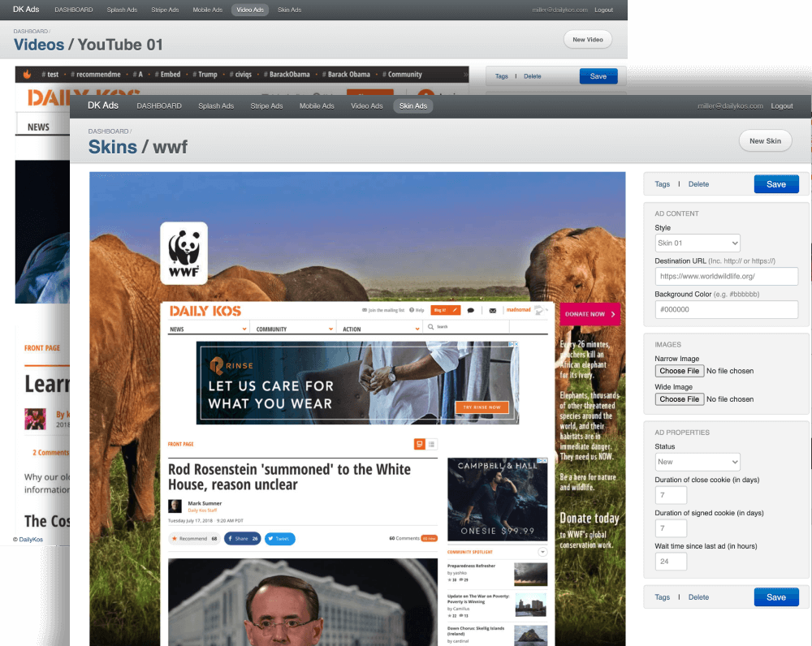
Task: Open the Status dropdown set to New
Action: click(697, 461)
